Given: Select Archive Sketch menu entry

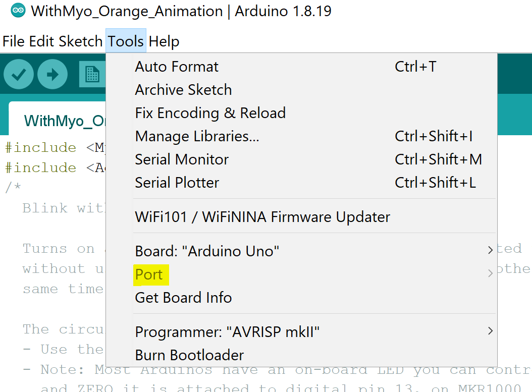Looking at the screenshot, I should pos(183,90).
